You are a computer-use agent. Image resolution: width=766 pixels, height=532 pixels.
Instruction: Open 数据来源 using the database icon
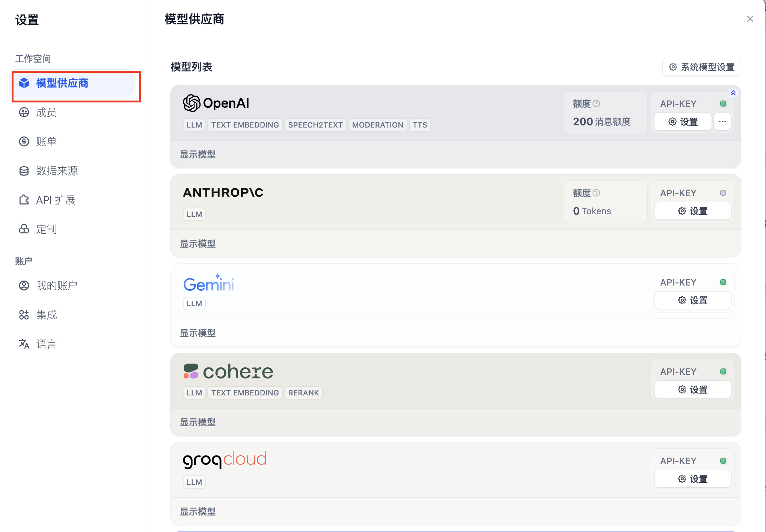click(x=24, y=171)
